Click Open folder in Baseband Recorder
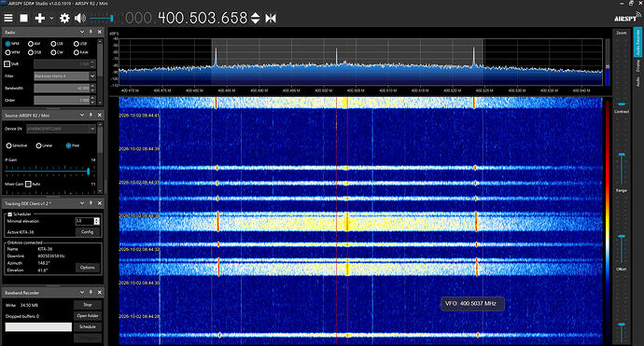644x346 pixels. click(x=88, y=315)
